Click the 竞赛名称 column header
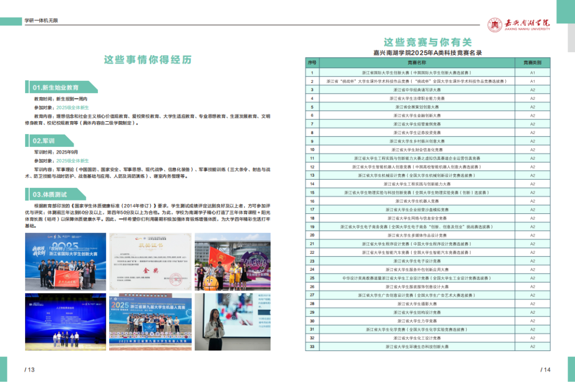This screenshot has height=392, width=575. pos(416,62)
